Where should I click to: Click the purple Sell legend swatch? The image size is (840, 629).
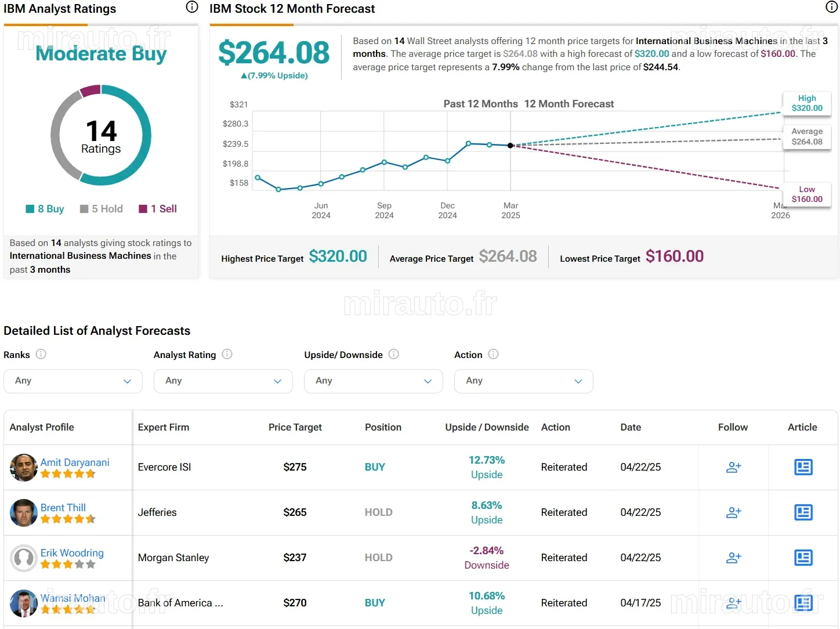click(143, 209)
